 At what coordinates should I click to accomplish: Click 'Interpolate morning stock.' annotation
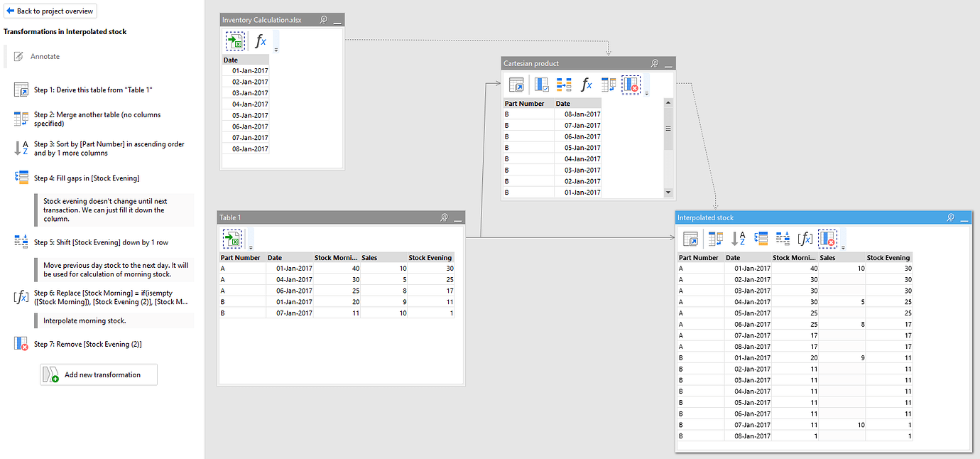(x=85, y=320)
